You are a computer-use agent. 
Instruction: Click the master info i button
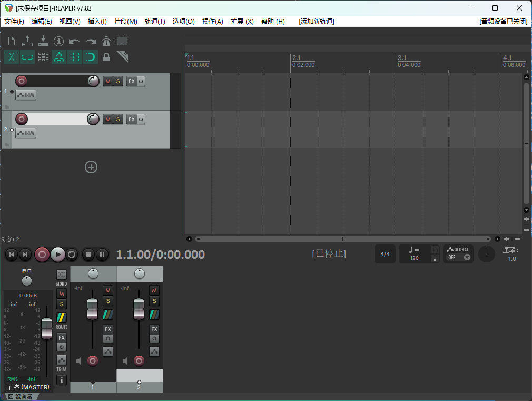[62, 380]
